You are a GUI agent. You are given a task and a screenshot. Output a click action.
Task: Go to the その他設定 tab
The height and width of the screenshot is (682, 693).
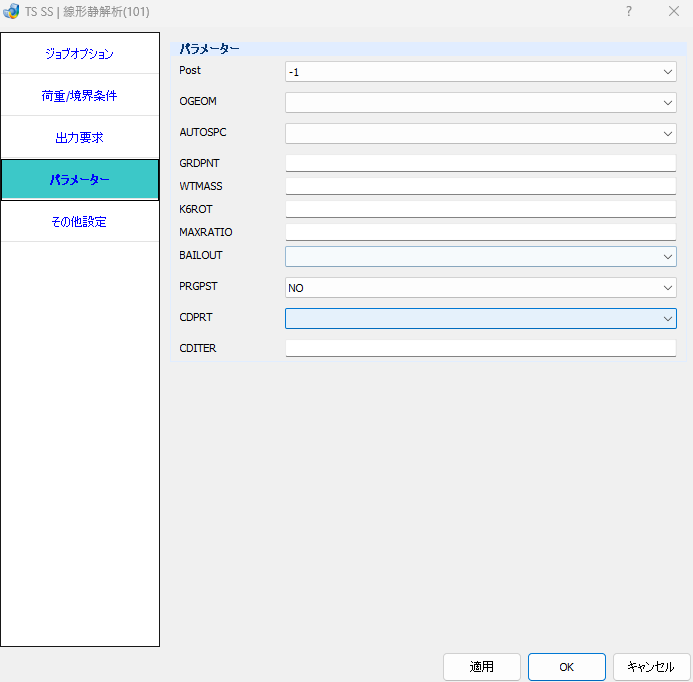point(80,221)
